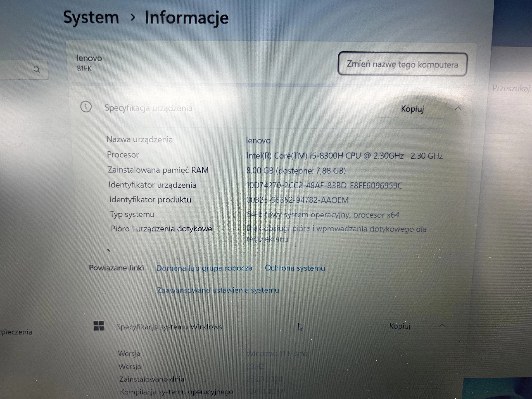Click the Identyfikator urządzenia value text
The height and width of the screenshot is (399, 532).
click(324, 185)
